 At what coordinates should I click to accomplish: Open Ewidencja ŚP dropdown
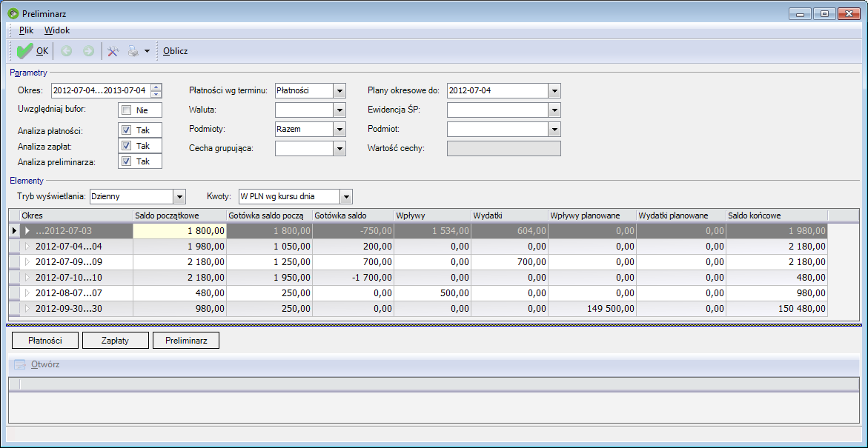click(x=554, y=110)
